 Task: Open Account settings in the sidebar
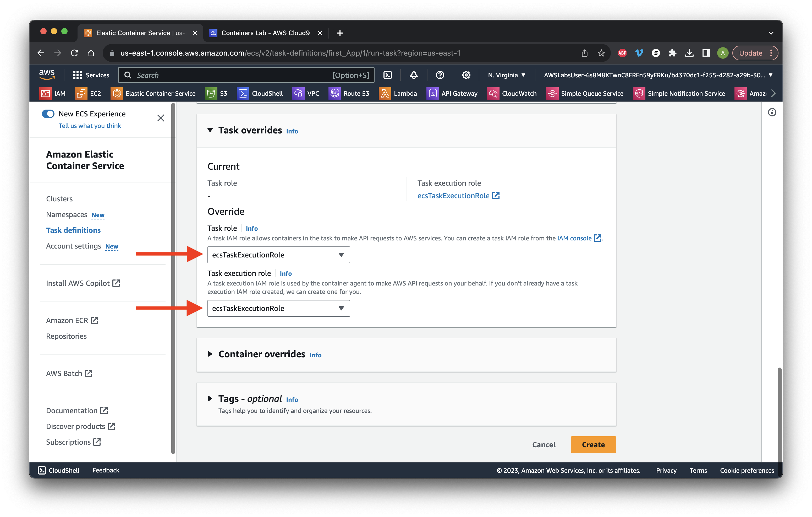coord(74,246)
